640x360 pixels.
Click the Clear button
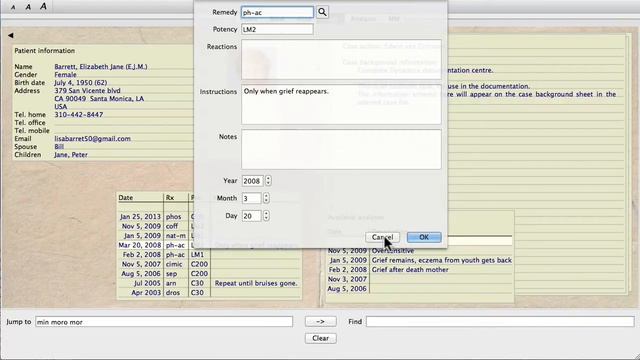[320, 338]
